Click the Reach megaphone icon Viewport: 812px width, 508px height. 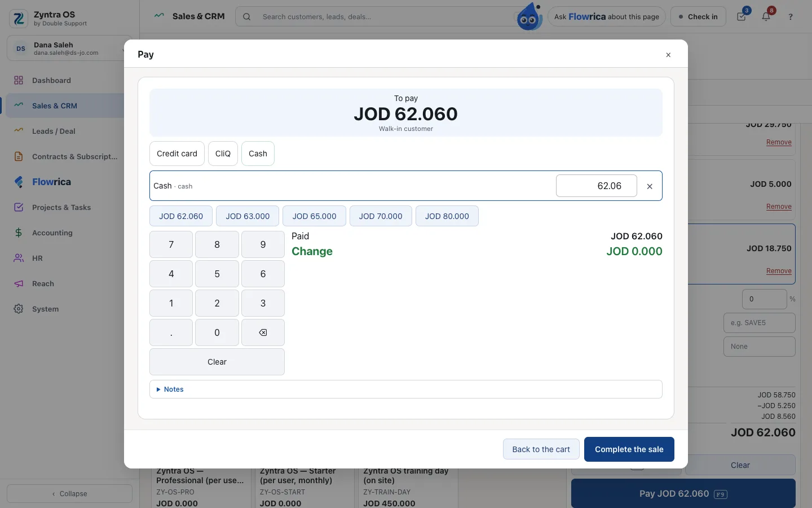point(19,283)
